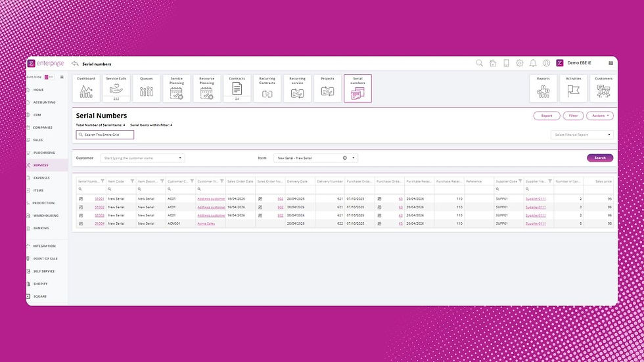Open the Companies sidebar menu
644x362 pixels.
[x=42, y=127]
